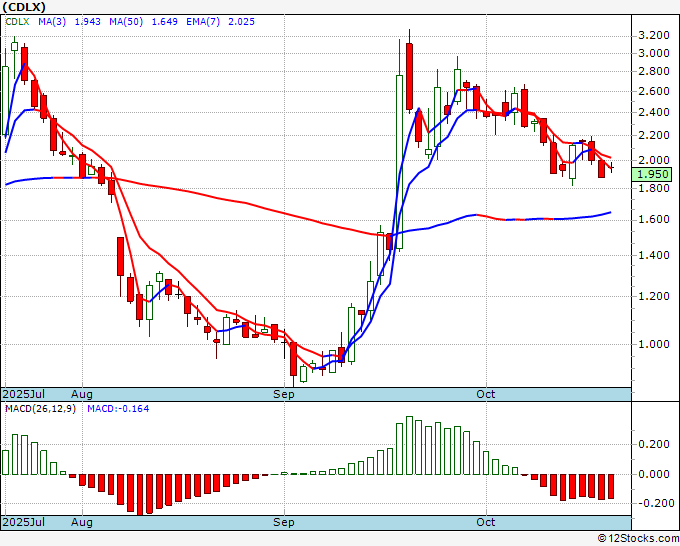Click the -0.200 MACD axis label
Viewport: 680px width, 546px height.
point(654,503)
